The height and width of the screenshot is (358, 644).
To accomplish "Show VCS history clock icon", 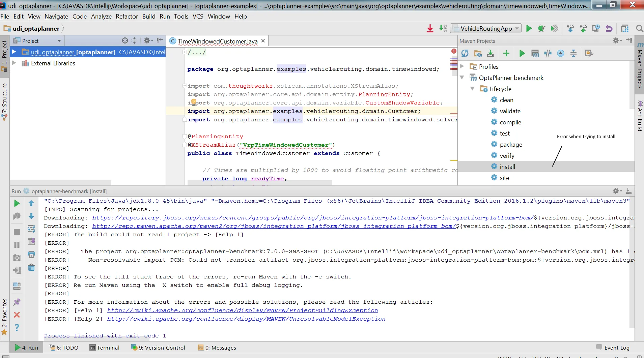I will (596, 29).
